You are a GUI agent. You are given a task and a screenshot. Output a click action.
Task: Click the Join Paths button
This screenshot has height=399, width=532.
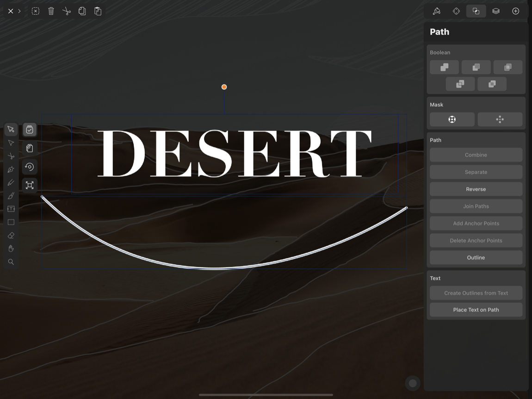(x=476, y=206)
